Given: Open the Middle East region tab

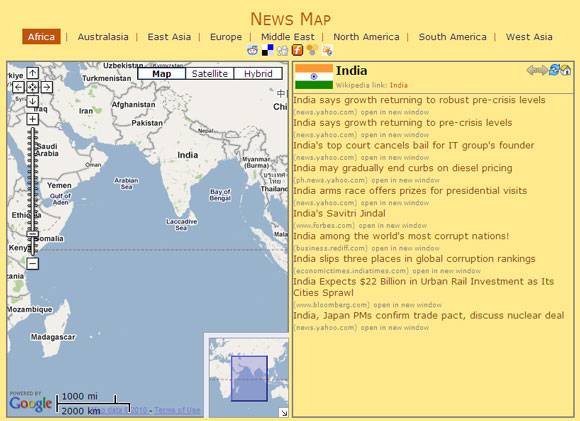Looking at the screenshot, I should coord(288,37).
